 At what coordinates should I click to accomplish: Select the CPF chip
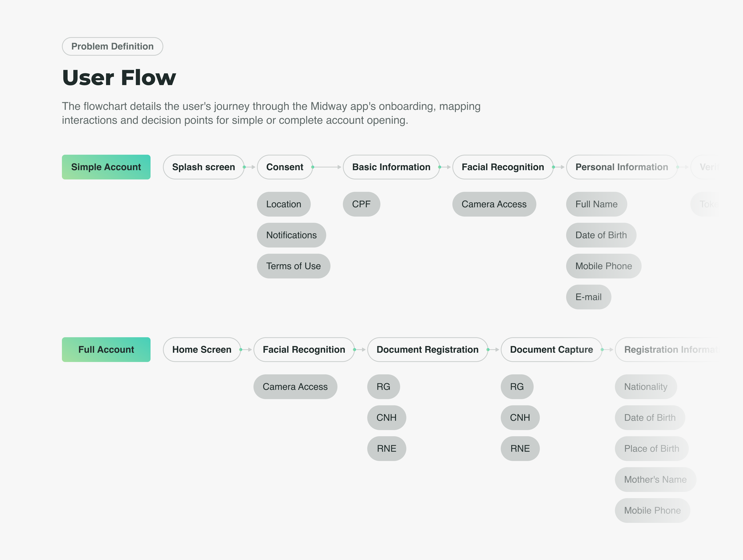tap(361, 204)
